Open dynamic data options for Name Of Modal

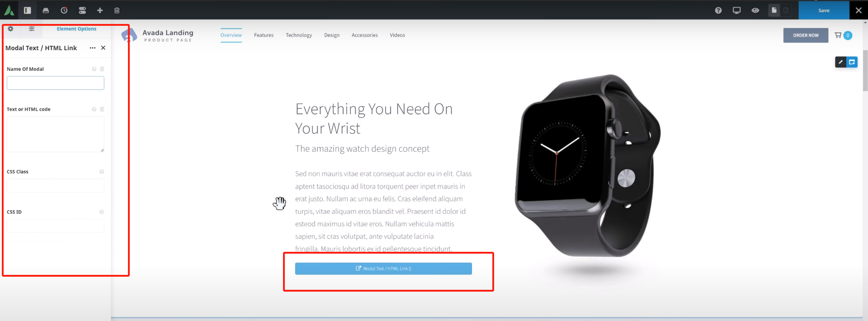point(102,69)
